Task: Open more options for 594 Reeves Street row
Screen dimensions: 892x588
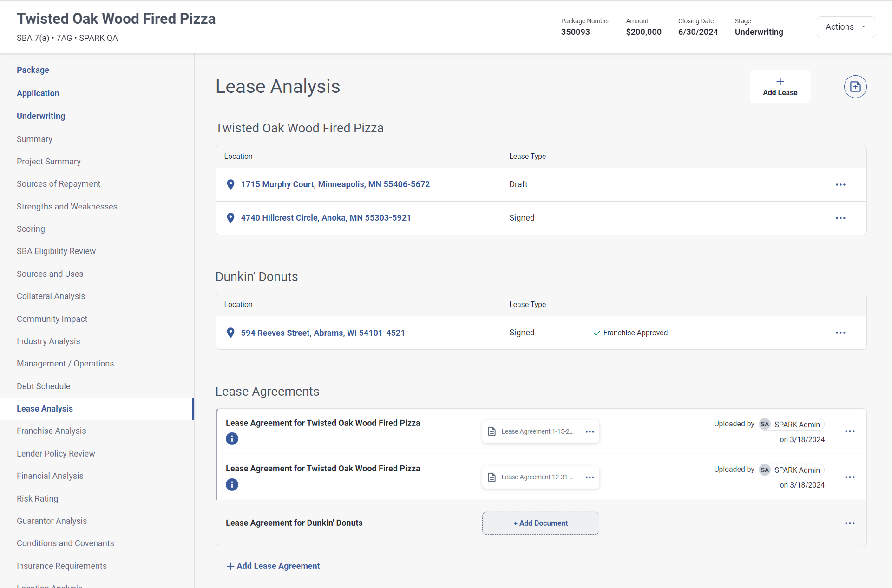Action: click(x=840, y=333)
